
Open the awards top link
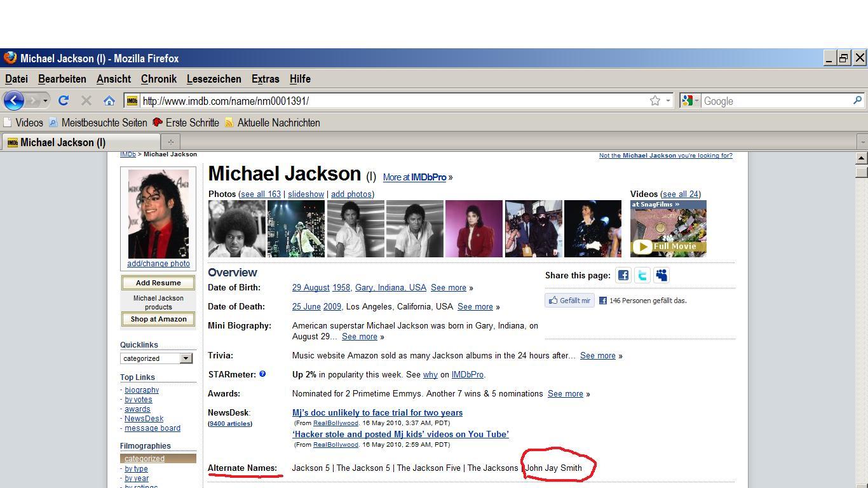137,409
